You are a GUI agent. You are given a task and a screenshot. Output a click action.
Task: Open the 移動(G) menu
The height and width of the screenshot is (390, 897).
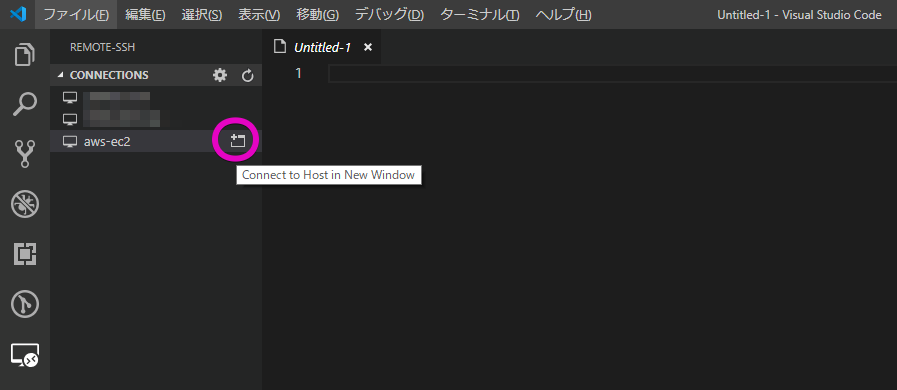click(x=317, y=15)
